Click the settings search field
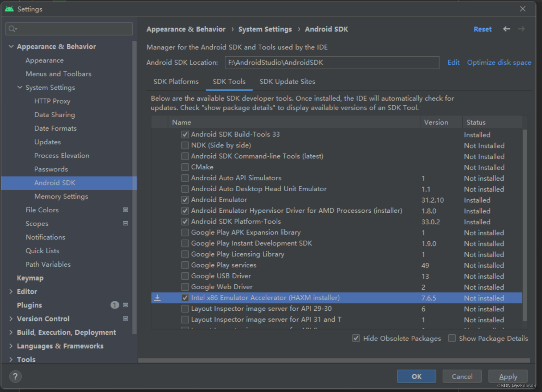 [69, 29]
